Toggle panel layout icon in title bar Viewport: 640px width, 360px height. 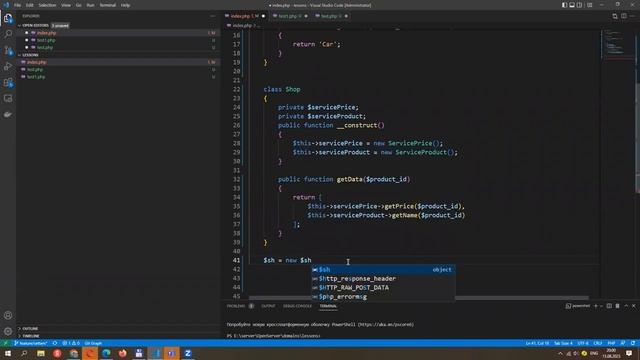[x=572, y=5]
